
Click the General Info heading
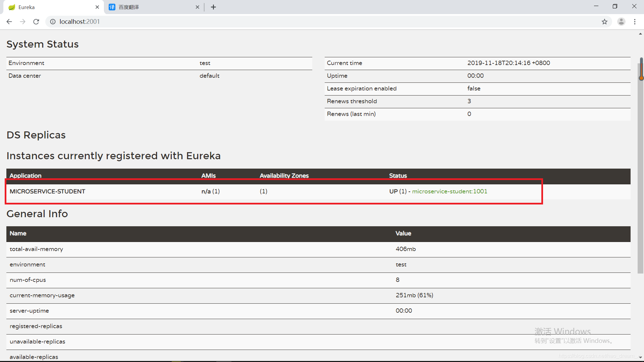[x=37, y=214]
